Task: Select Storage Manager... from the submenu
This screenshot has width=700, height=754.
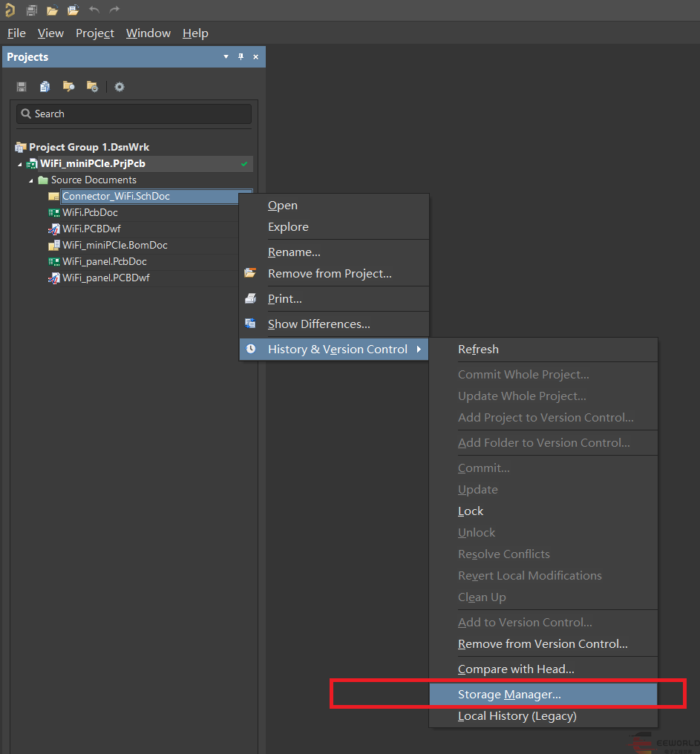Action: pyautogui.click(x=509, y=695)
